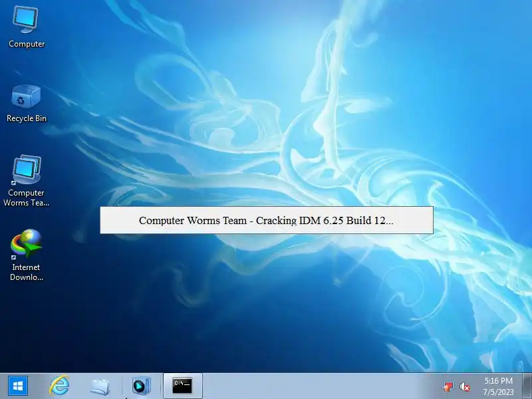This screenshot has height=399, width=532.
Task: Open the File Explorer folder taskbar icon
Action: click(x=100, y=386)
